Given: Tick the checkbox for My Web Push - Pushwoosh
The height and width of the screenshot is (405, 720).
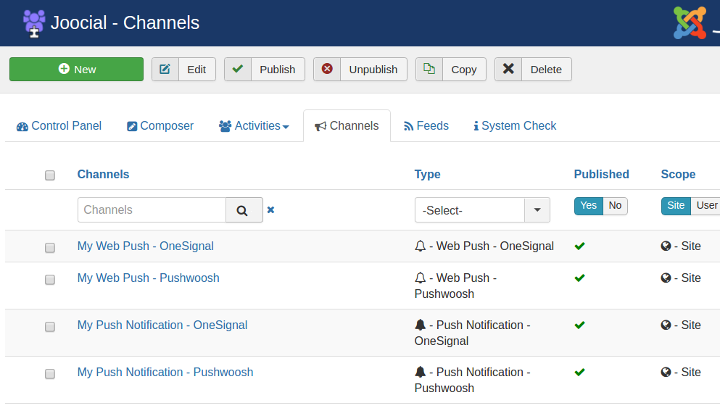Looking at the screenshot, I should pyautogui.click(x=50, y=280).
